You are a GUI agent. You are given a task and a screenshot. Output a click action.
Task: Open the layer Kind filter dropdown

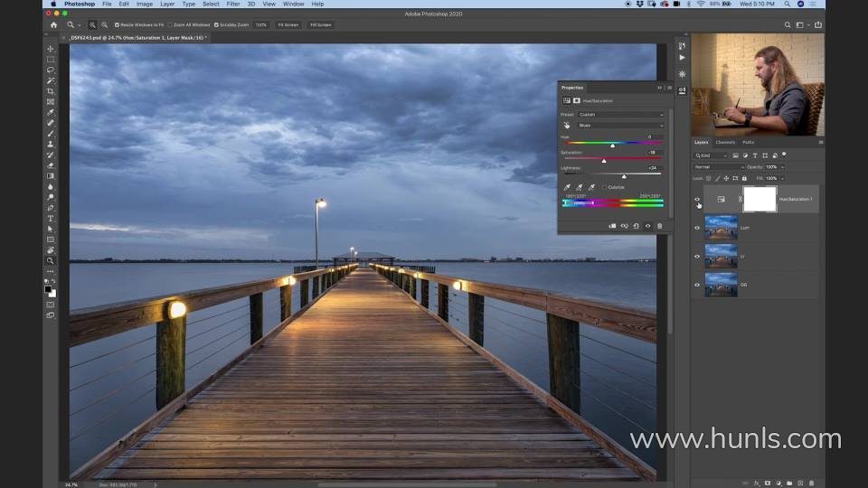(712, 155)
